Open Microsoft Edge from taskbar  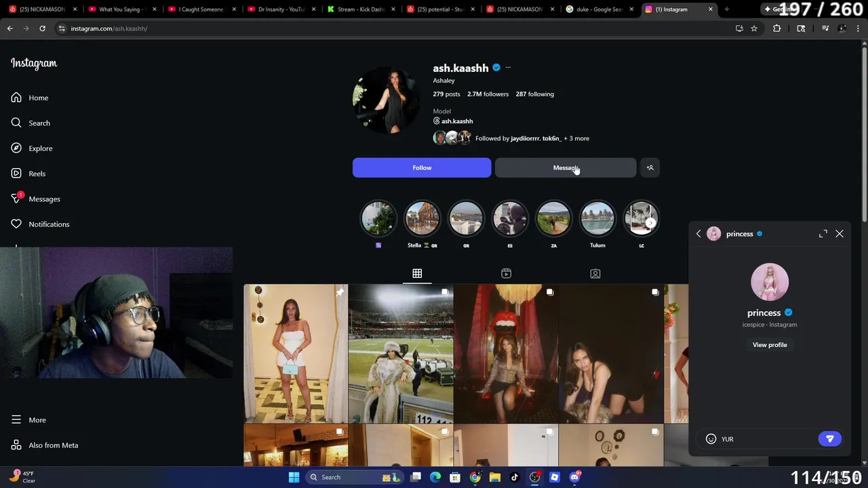pyautogui.click(x=435, y=477)
